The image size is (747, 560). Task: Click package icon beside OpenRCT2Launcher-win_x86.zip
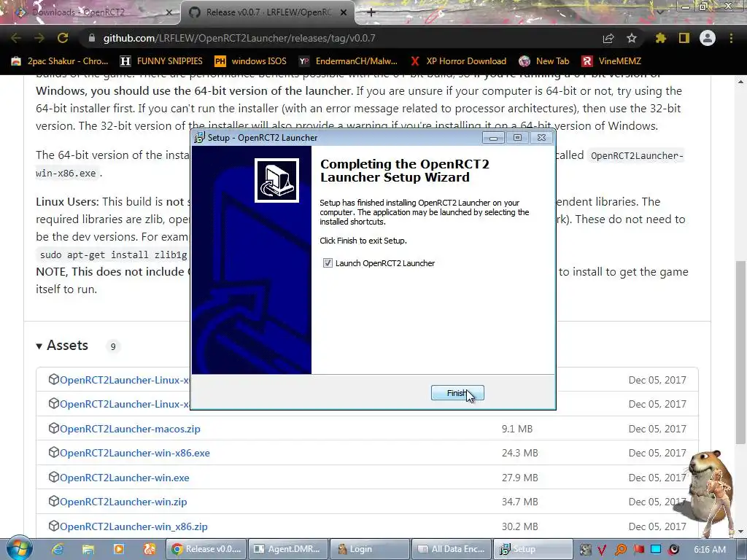(x=53, y=526)
